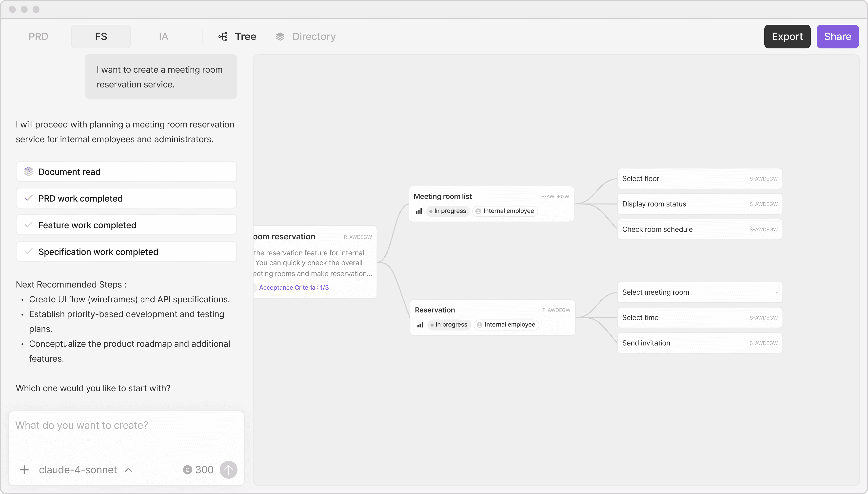Click the purple Share button
The image size is (868, 494).
(837, 37)
